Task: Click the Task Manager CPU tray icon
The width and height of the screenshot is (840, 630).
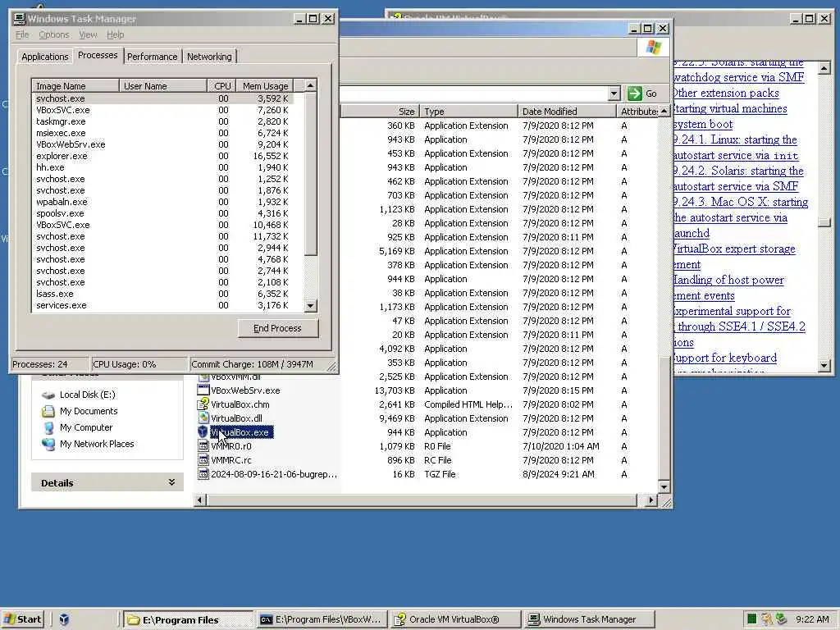Action: click(751, 619)
